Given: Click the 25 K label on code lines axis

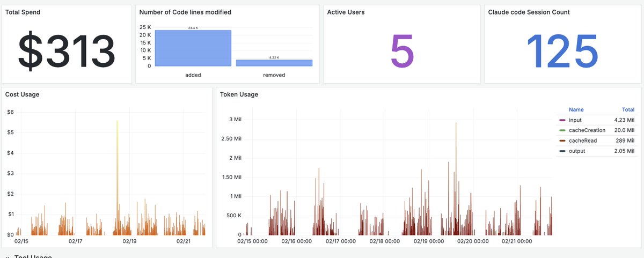Looking at the screenshot, I should click(x=145, y=27).
